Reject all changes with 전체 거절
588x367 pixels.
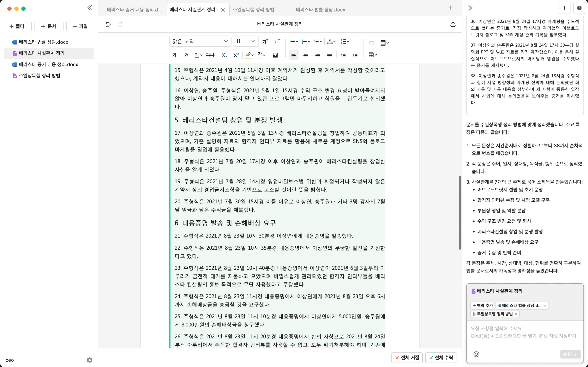[407, 357]
